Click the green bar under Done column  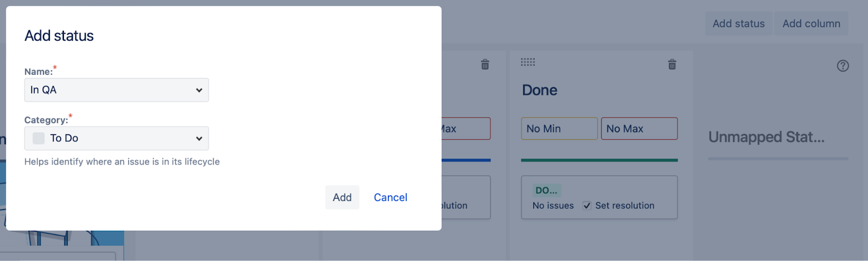[599, 160]
